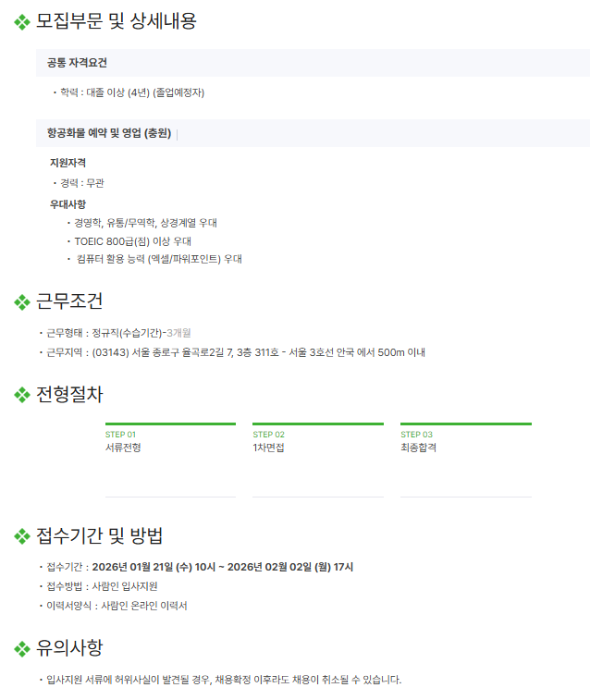590x700 pixels.
Task: Click the green diamond icon beside 근무조건
Action: pyautogui.click(x=22, y=302)
